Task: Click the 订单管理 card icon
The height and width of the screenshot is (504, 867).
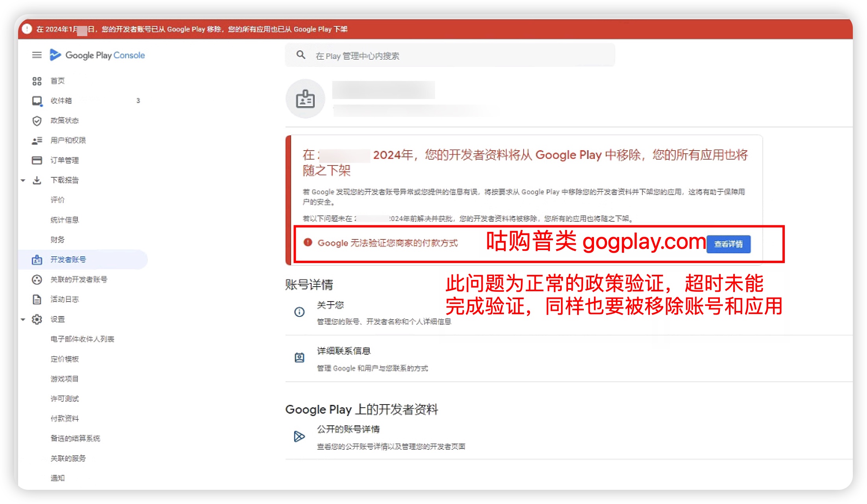Action: point(37,160)
